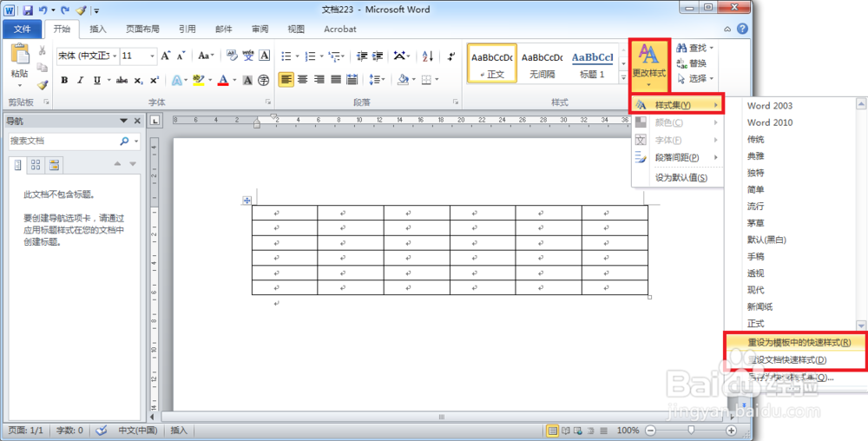Image resolution: width=868 pixels, height=441 pixels.
Task: Switch to Full Screen Reading view
Action: coord(566,430)
